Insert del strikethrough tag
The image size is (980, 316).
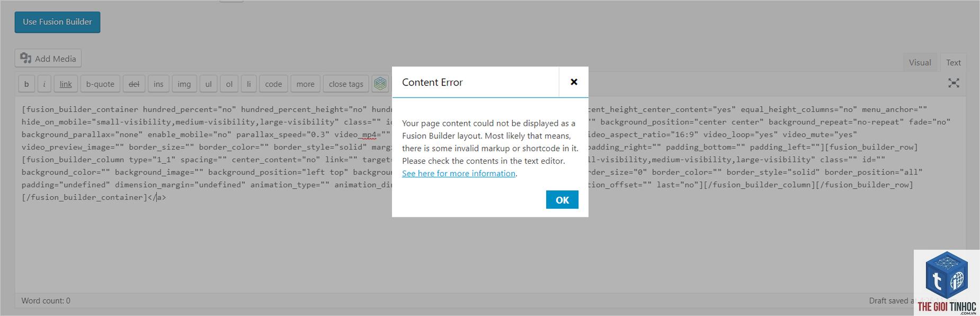click(134, 84)
